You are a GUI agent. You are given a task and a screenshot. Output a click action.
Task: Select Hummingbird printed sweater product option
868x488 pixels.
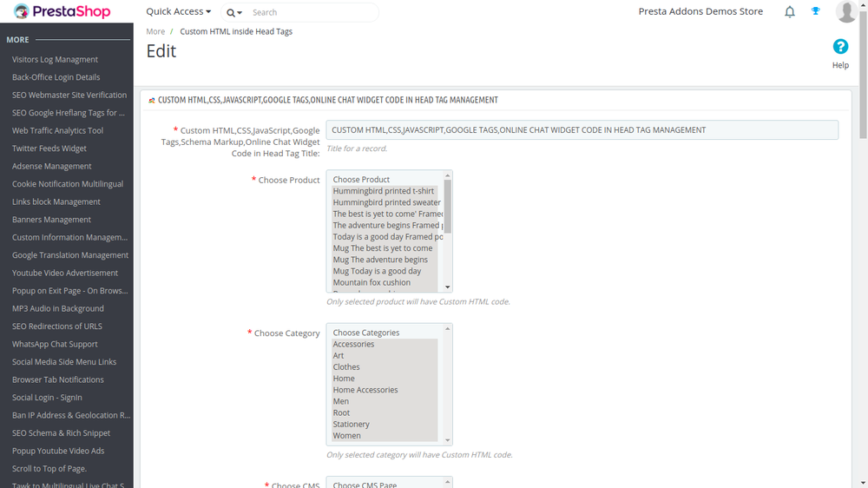point(385,202)
